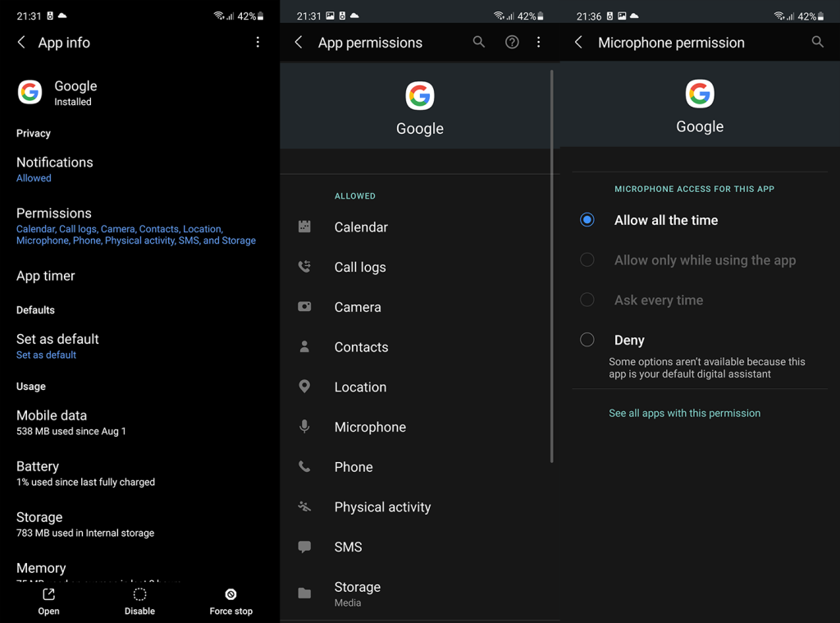
Task: Tap search icon in Microphone permission
Action: [x=818, y=42]
